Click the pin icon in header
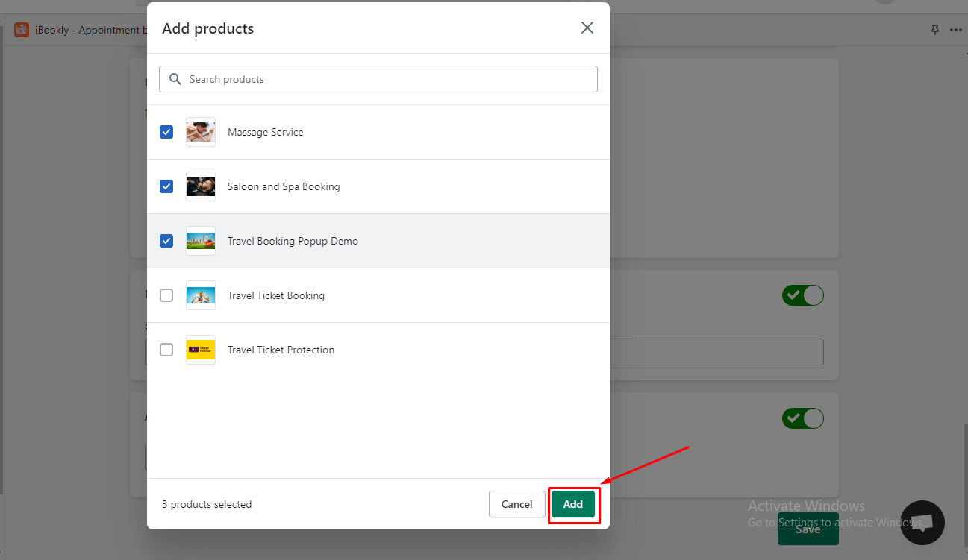This screenshot has width=968, height=560. click(x=934, y=30)
